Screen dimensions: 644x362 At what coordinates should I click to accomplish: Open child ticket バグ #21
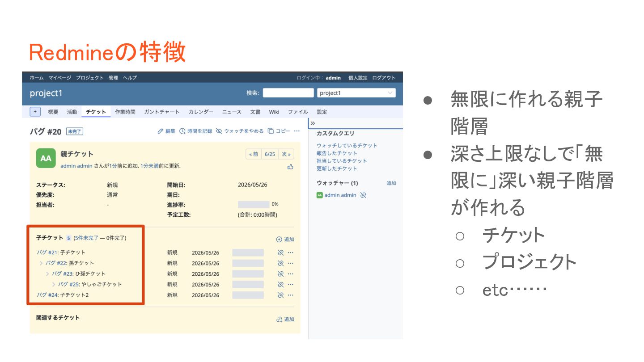(47, 253)
